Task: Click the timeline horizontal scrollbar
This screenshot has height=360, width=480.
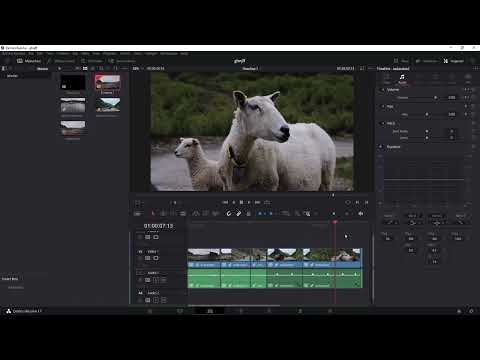Action: click(234, 305)
